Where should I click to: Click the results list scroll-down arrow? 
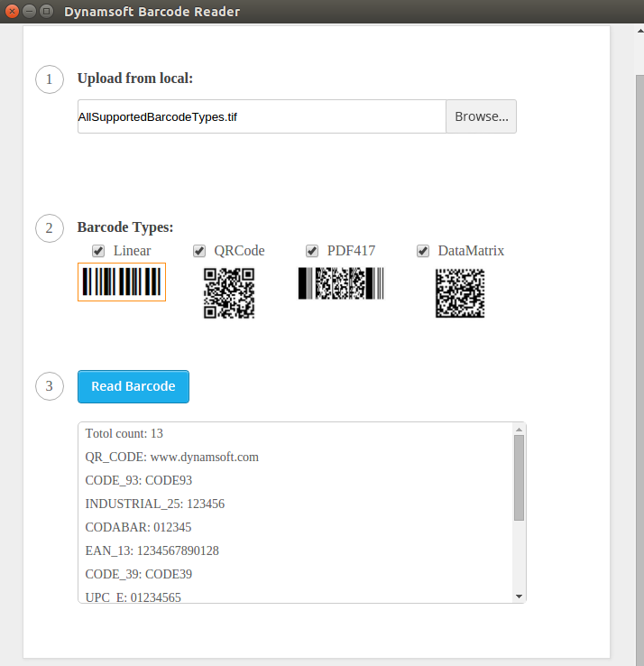[x=519, y=597]
